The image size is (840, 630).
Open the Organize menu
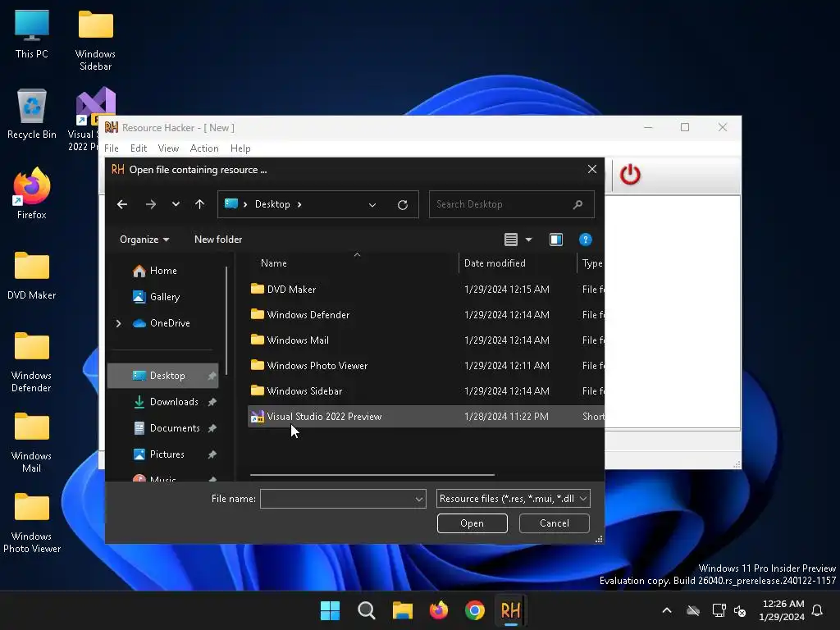144,240
